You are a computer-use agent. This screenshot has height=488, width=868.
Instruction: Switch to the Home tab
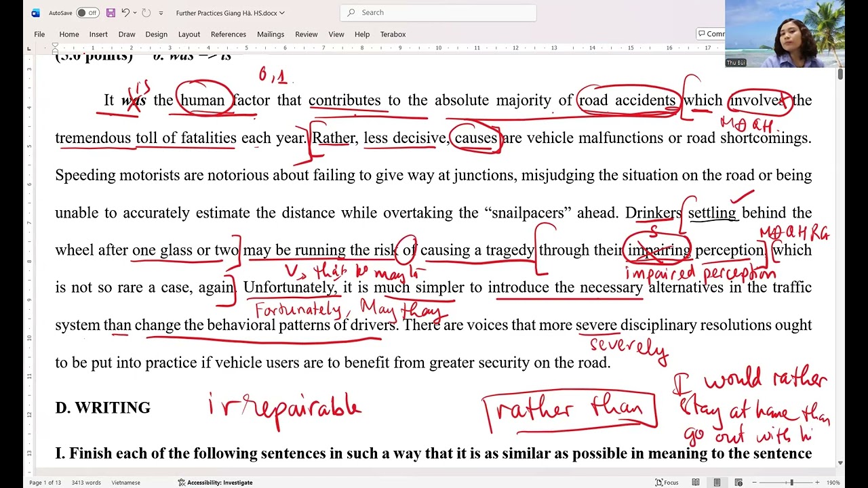69,35
